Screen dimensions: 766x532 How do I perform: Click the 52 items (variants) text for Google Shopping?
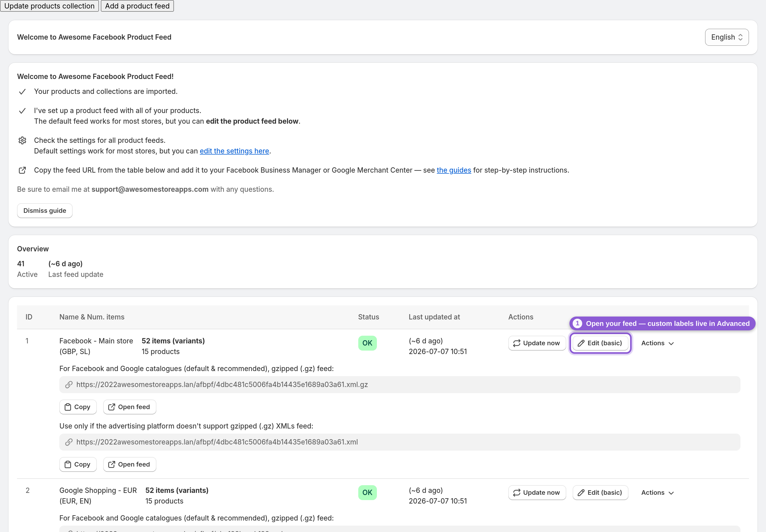coord(177,490)
